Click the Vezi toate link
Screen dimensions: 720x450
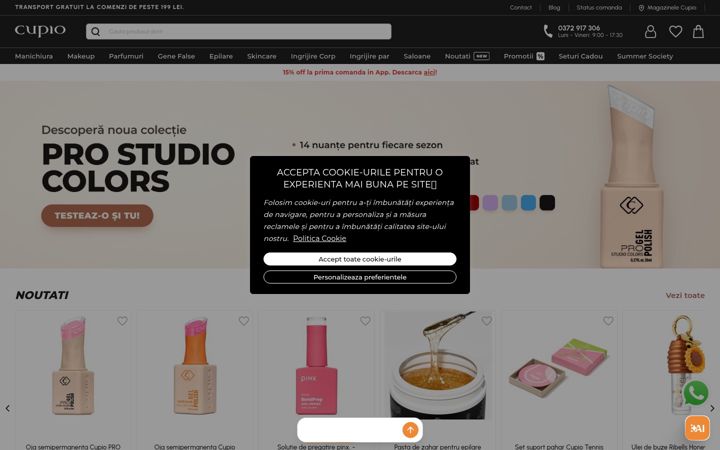click(685, 295)
